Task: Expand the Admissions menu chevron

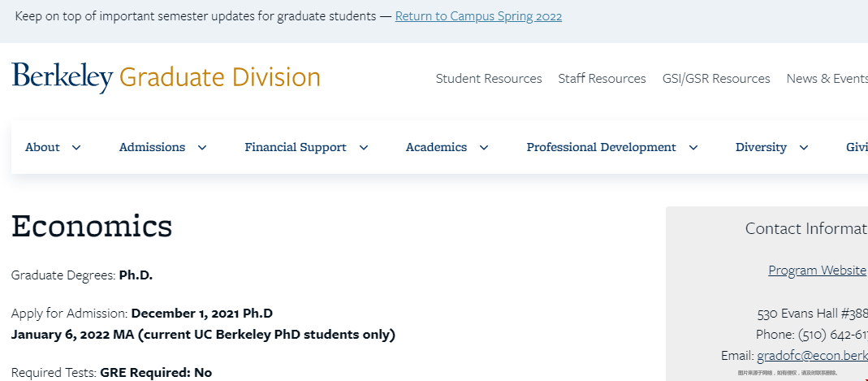Action: 202,148
